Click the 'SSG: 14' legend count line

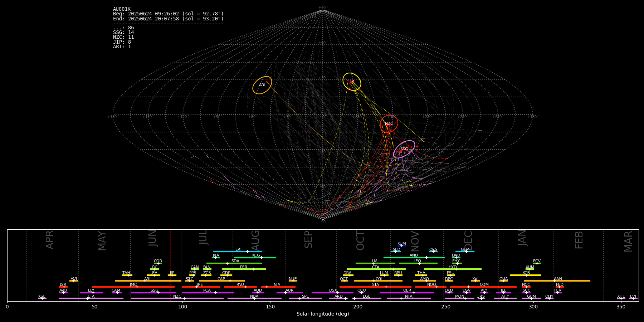pyautogui.click(x=123, y=33)
